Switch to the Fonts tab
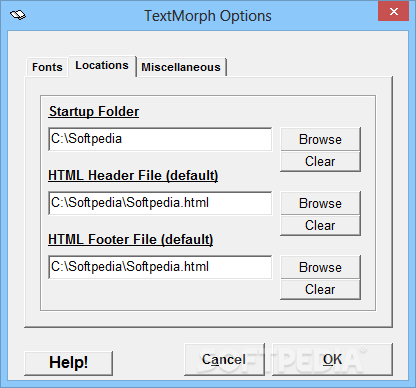 (x=47, y=67)
